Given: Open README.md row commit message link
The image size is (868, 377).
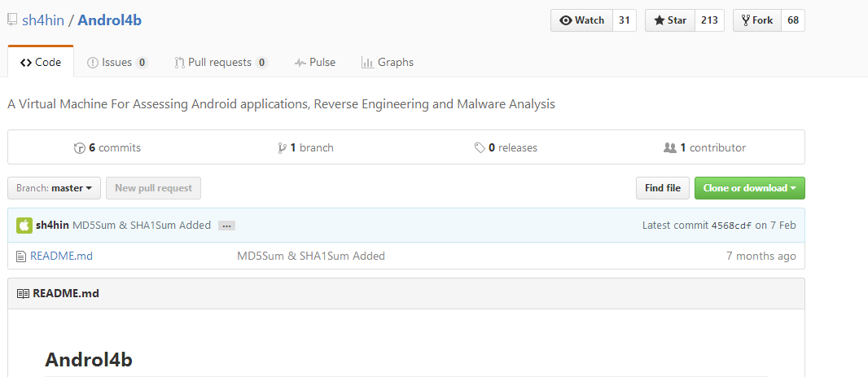Looking at the screenshot, I should tap(311, 256).
